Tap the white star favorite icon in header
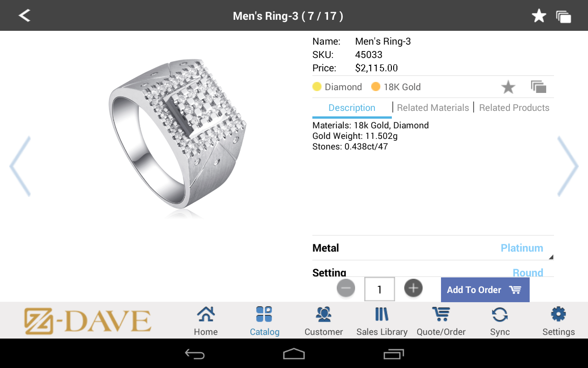588x368 pixels. [x=539, y=16]
